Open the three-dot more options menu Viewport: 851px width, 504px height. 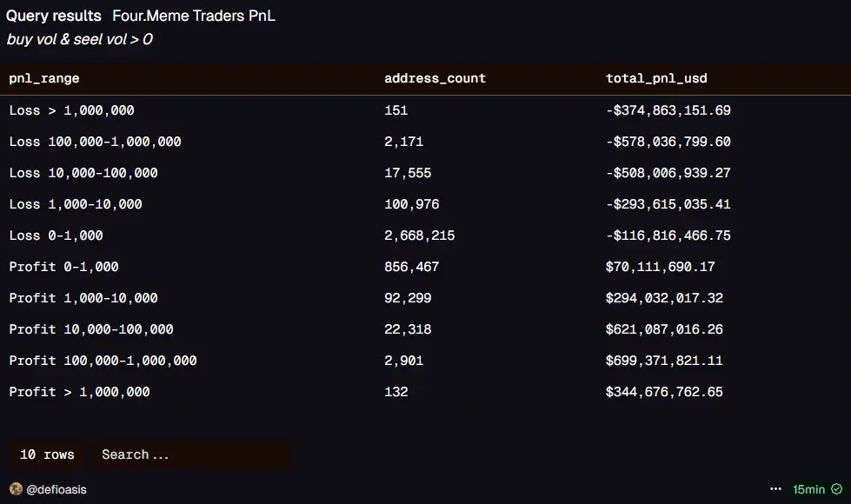(x=776, y=489)
